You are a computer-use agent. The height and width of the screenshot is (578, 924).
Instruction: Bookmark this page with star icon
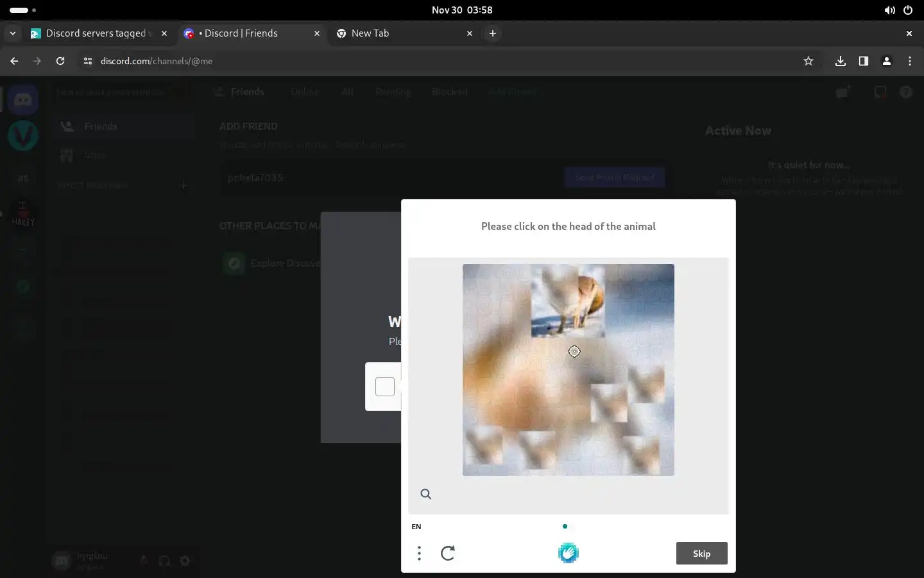coord(809,61)
